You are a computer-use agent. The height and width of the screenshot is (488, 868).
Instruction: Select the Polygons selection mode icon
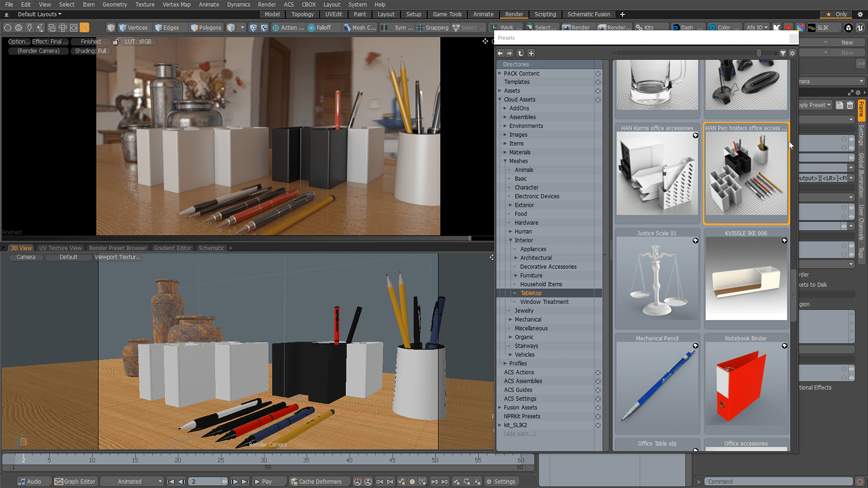[194, 28]
